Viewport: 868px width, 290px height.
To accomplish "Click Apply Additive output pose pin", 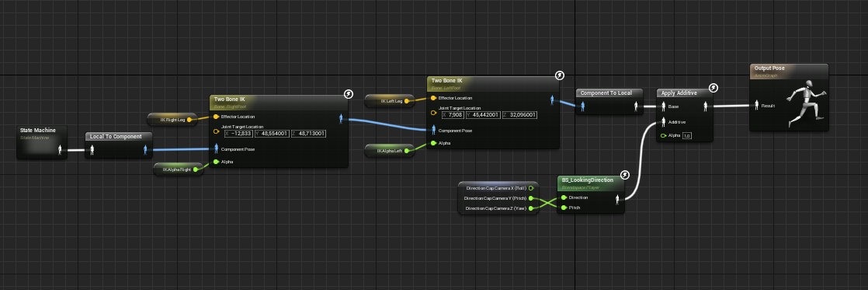I will tap(705, 106).
